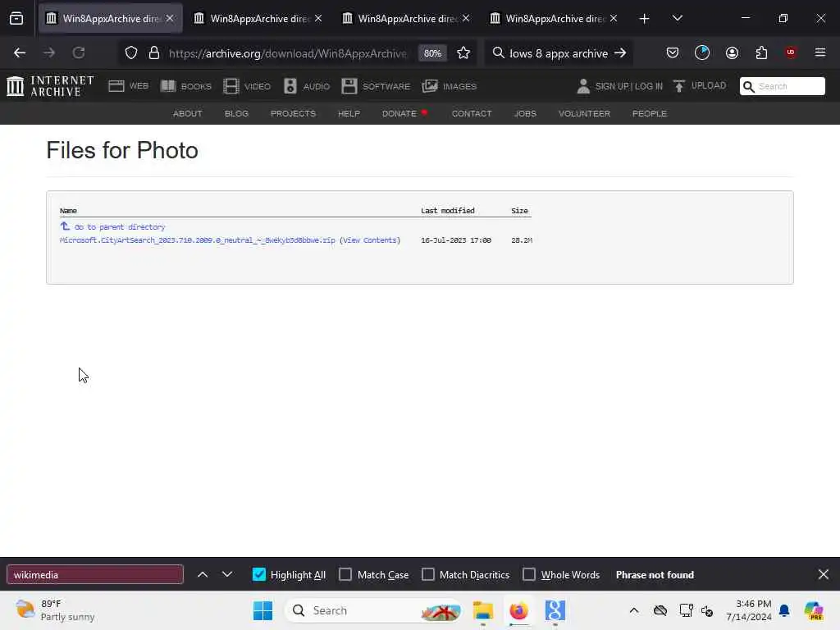Click the Firefox taskbar icon
Image resolution: width=840 pixels, height=630 pixels.
pos(518,610)
